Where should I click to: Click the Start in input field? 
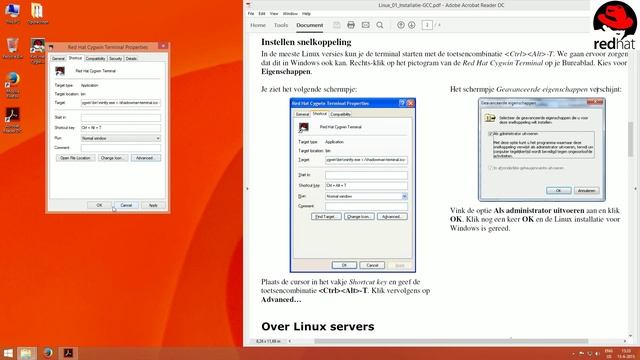point(120,118)
